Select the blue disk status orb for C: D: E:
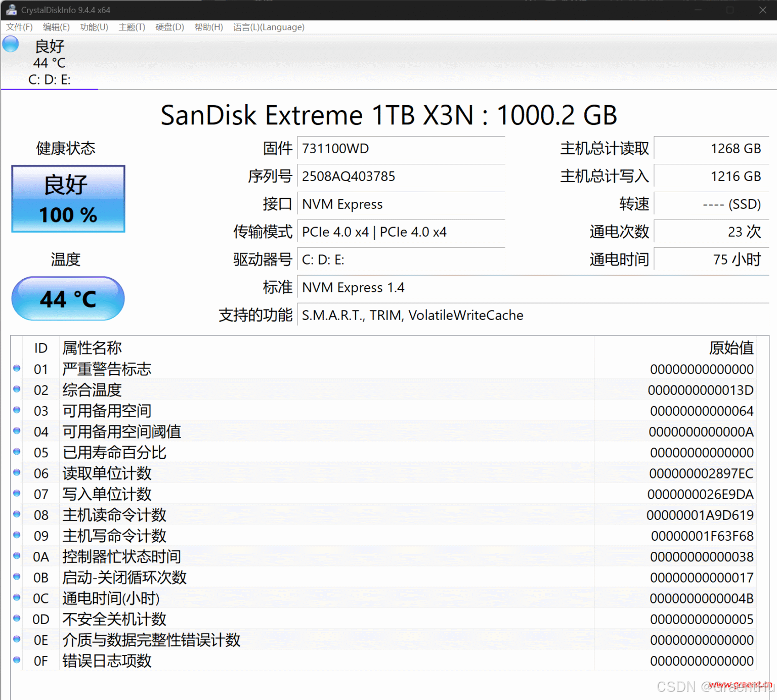The image size is (777, 700). 11,45
